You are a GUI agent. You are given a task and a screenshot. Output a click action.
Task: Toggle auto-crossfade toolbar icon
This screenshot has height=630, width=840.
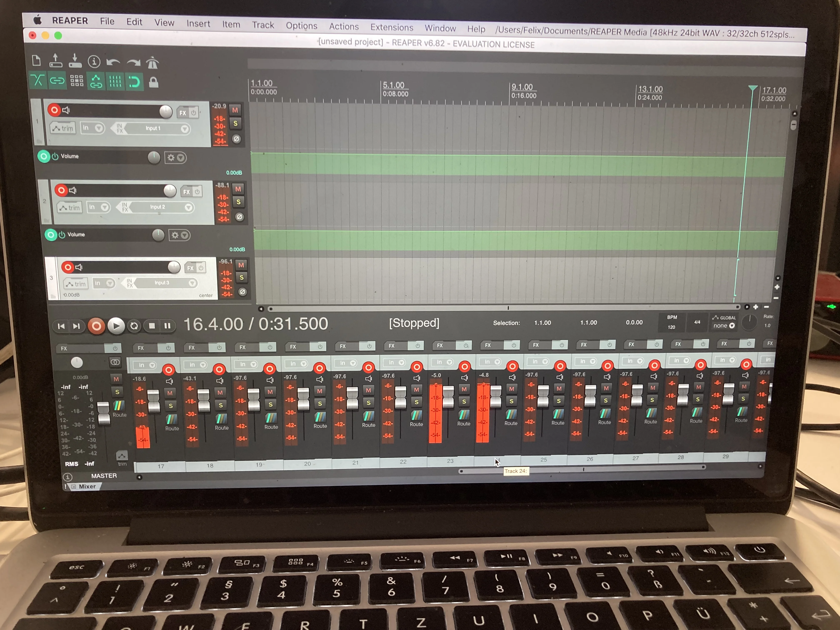pos(37,80)
